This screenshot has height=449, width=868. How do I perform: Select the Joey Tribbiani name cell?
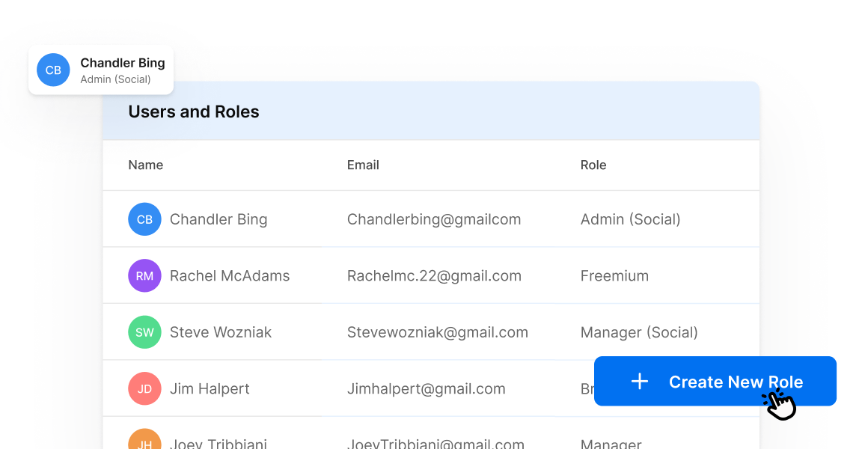coord(218,443)
